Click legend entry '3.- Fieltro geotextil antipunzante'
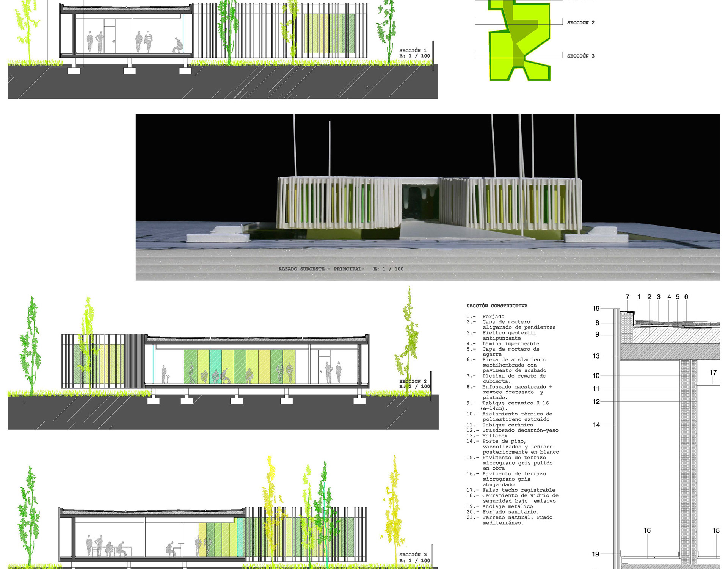The image size is (728, 569). tap(501, 335)
